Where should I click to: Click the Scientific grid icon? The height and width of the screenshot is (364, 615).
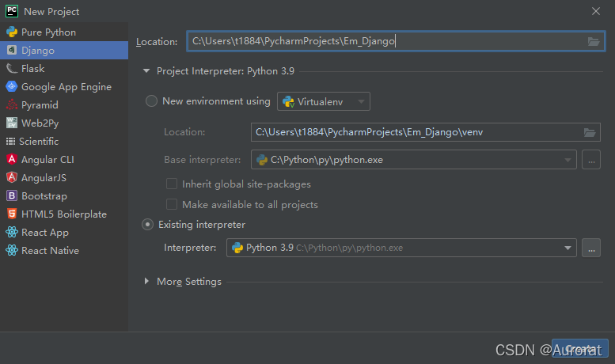pos(10,141)
